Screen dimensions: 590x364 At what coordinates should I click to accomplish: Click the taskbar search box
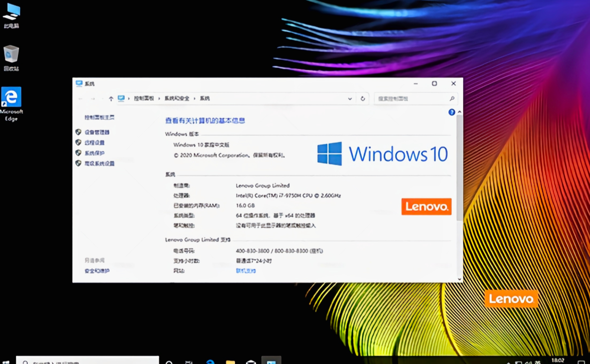[88, 361]
